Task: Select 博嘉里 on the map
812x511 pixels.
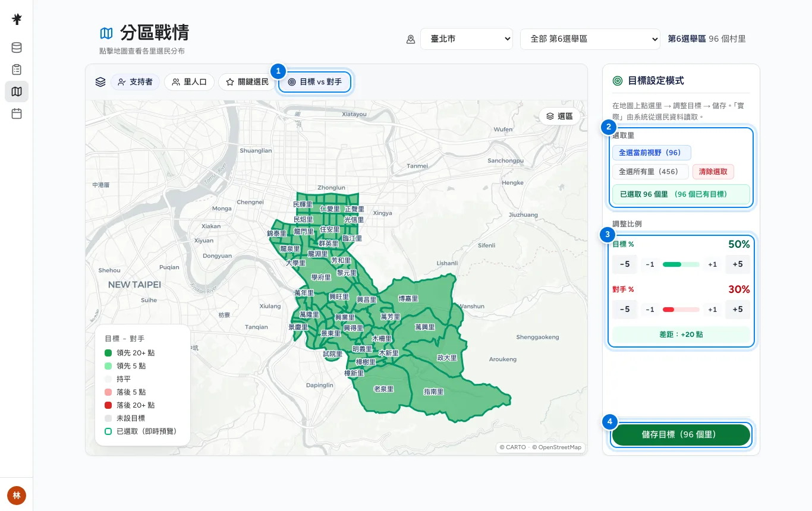Action: coord(408,299)
